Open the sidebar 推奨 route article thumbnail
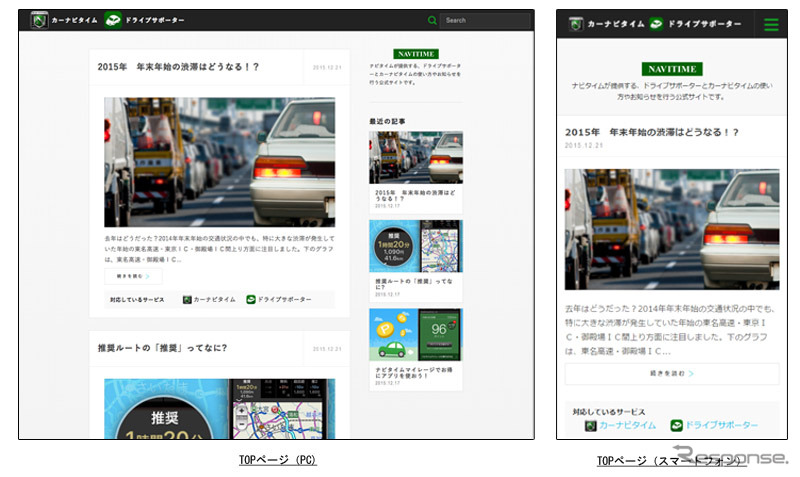The height and width of the screenshot is (477, 800). tap(415, 246)
